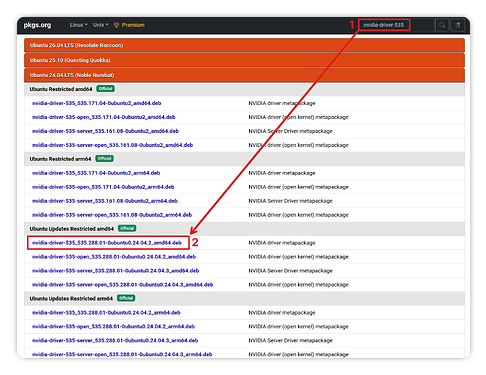Open nvidia-driver-535-open_535.171.04 arm64 link
This screenshot has width=486, height=375.
(103, 187)
